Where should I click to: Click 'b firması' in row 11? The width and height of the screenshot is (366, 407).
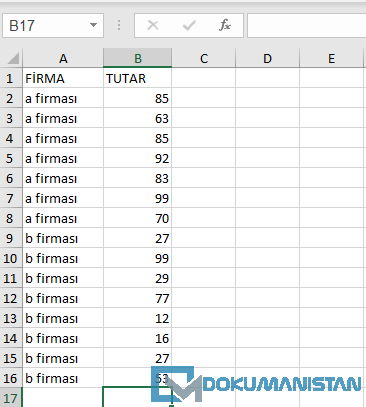click(x=51, y=278)
